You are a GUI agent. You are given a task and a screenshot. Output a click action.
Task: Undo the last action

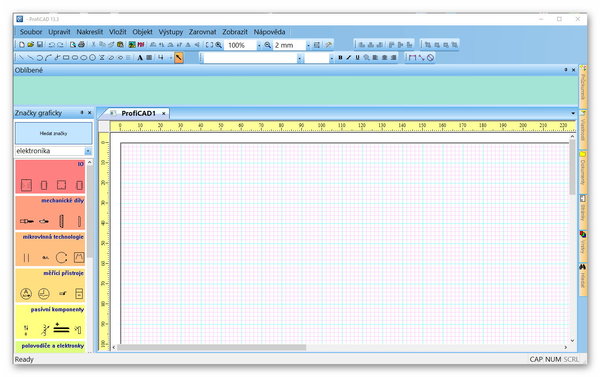click(52, 45)
